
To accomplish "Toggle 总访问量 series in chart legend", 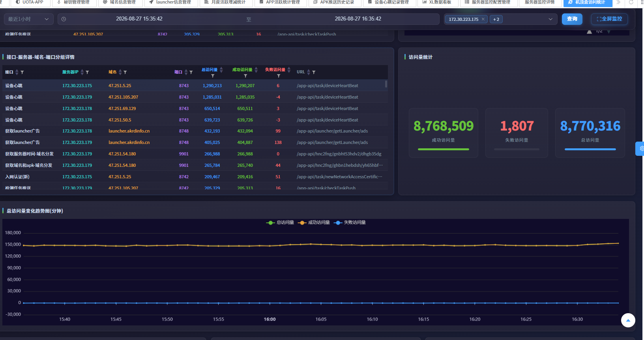I will point(280,222).
